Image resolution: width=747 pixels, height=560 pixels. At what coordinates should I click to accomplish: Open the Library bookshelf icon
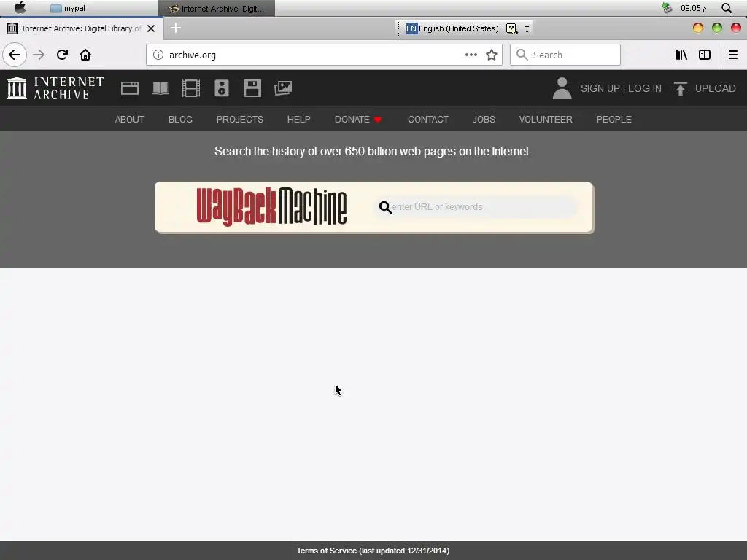click(x=681, y=55)
